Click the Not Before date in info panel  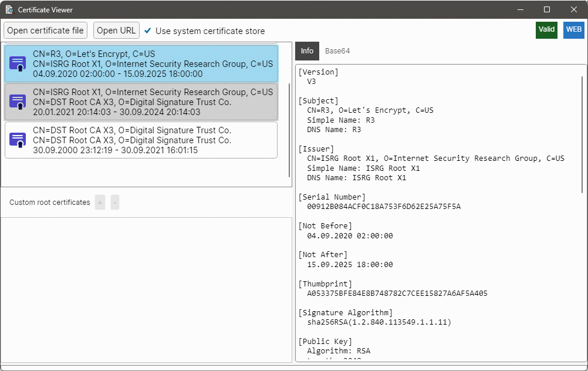(350, 235)
